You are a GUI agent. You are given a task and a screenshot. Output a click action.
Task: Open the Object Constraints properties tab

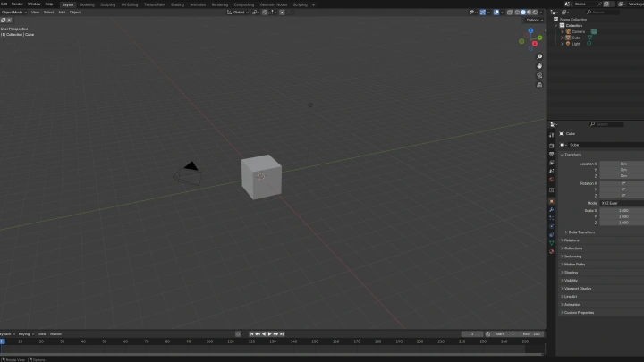552,235
